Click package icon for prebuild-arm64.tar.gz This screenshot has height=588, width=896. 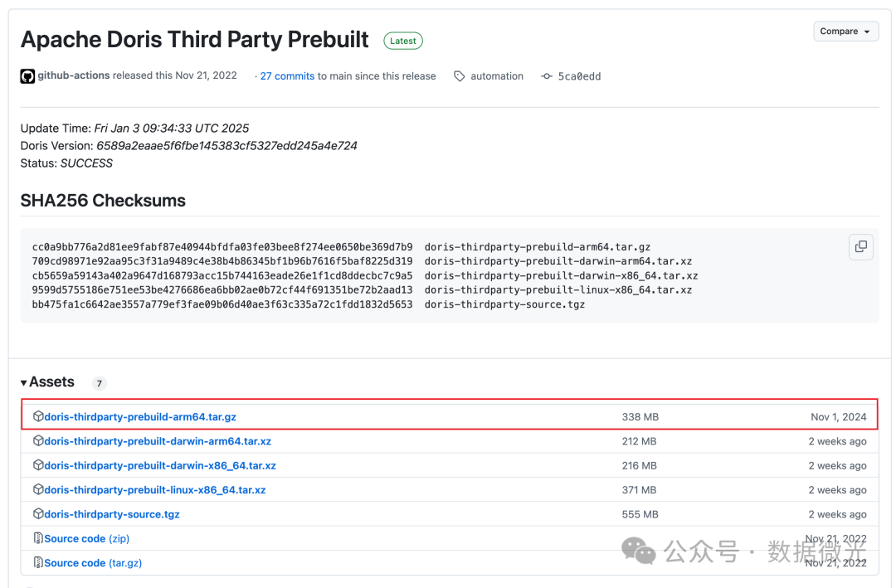coord(38,416)
